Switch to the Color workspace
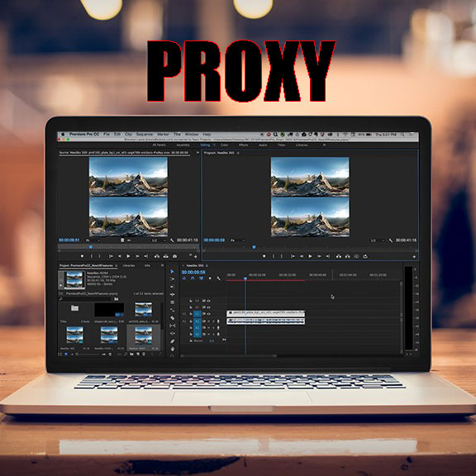 [224, 145]
